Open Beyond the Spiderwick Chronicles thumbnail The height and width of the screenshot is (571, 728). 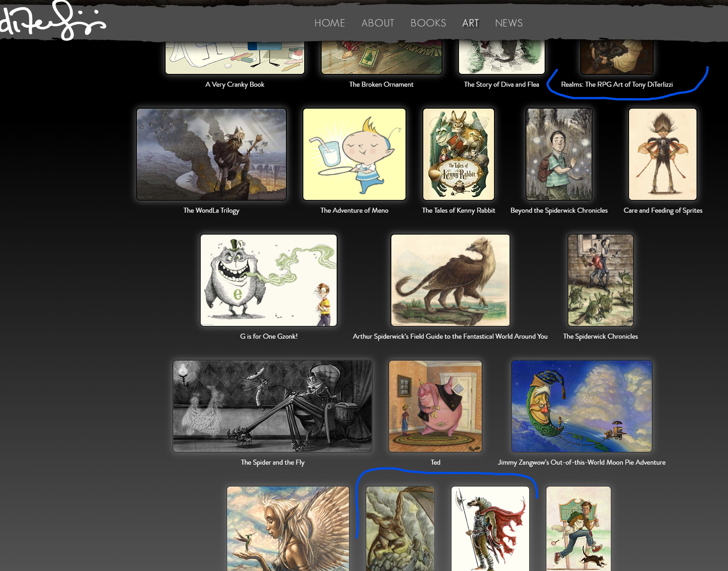(x=559, y=154)
